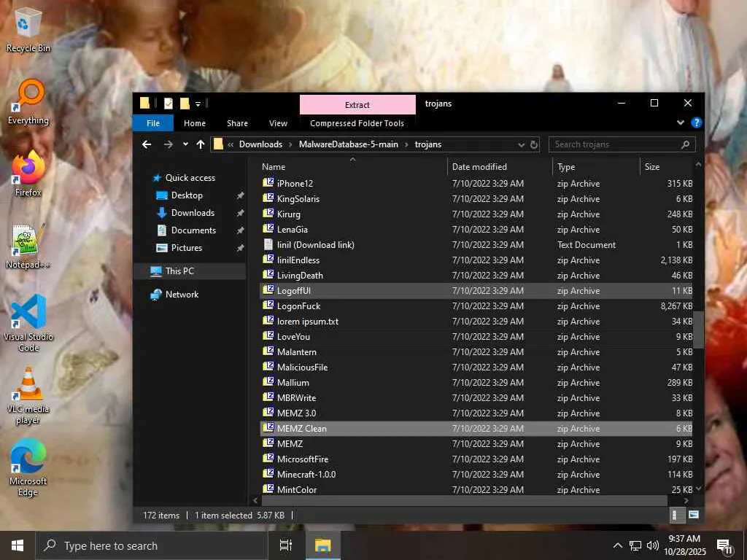The height and width of the screenshot is (560, 747).
Task: Open Task View from taskbar
Action: click(x=286, y=545)
